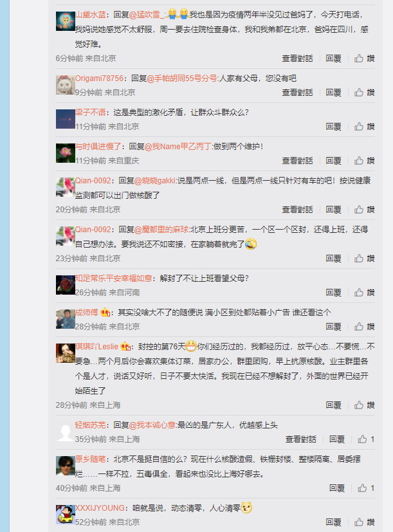Reply to XXXIJYOUNG's comment
The width and height of the screenshot is (393, 532).
click(x=333, y=522)
